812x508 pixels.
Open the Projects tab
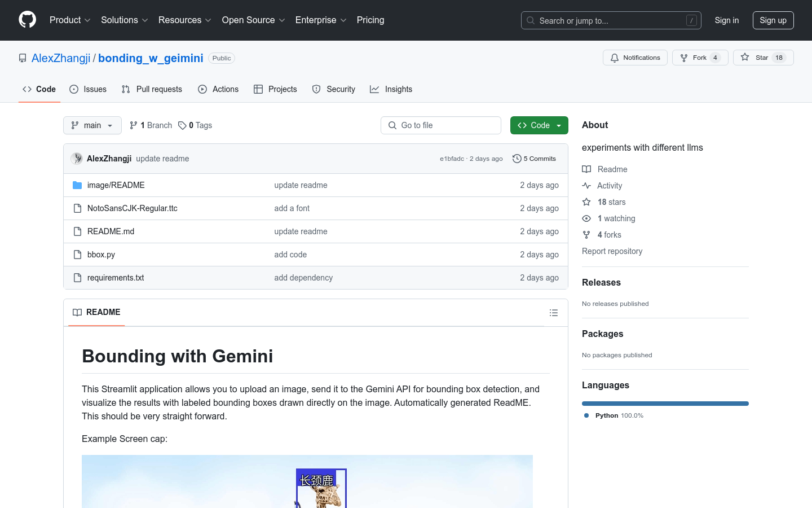275,89
